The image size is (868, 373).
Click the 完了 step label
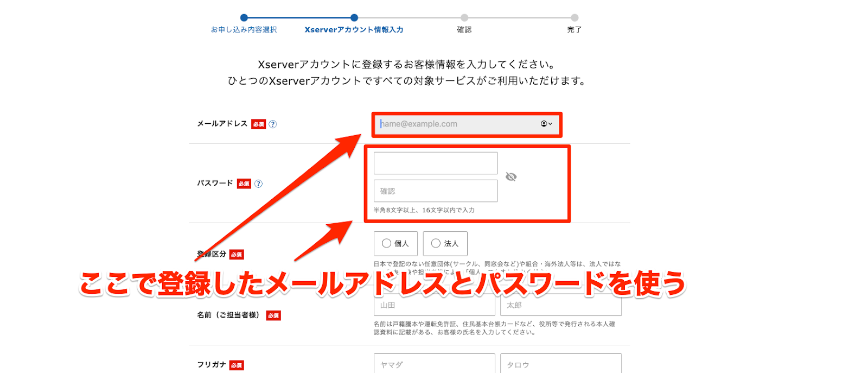pyautogui.click(x=575, y=30)
